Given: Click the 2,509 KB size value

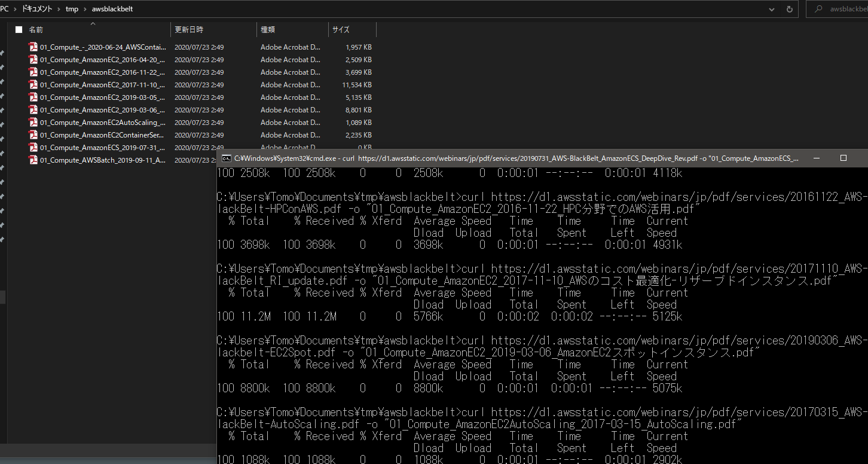Looking at the screenshot, I should pos(359,59).
